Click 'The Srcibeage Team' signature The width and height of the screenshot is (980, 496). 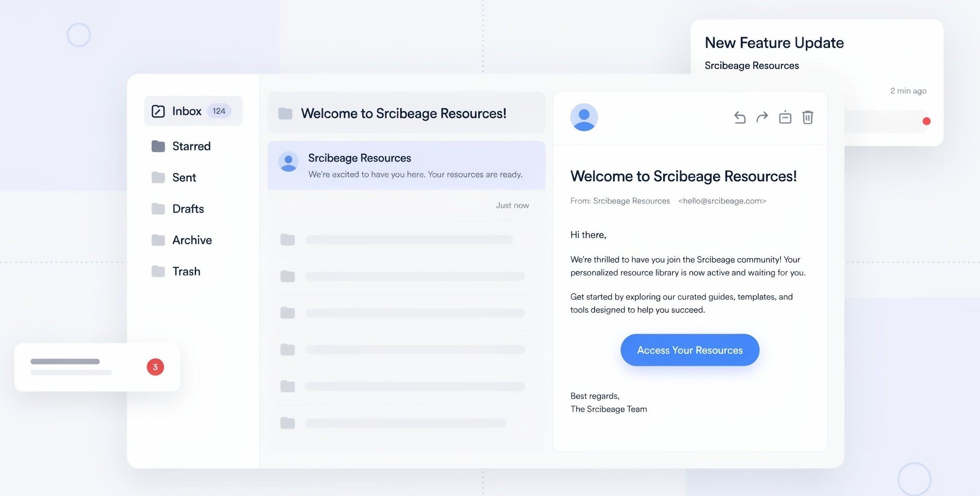tap(609, 409)
